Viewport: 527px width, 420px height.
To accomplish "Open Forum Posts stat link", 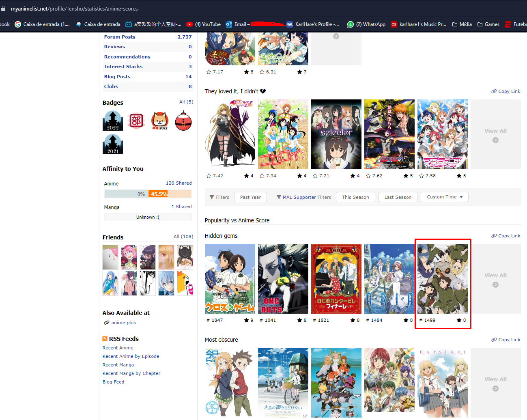I will pyautogui.click(x=120, y=37).
